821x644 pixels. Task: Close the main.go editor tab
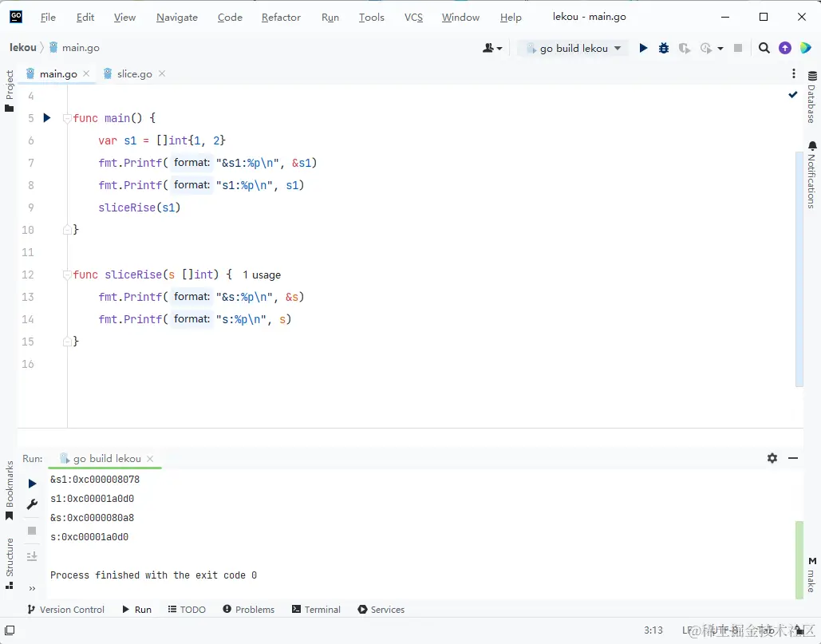(86, 74)
